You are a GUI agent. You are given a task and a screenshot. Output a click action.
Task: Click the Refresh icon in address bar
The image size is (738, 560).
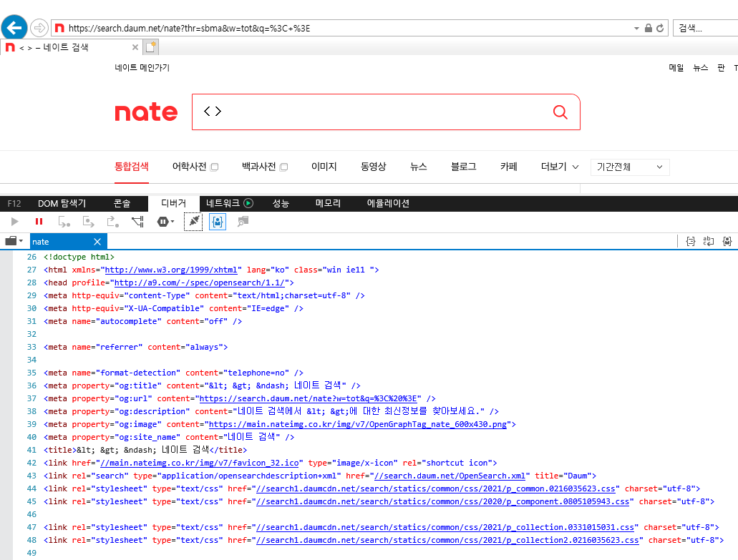click(660, 28)
